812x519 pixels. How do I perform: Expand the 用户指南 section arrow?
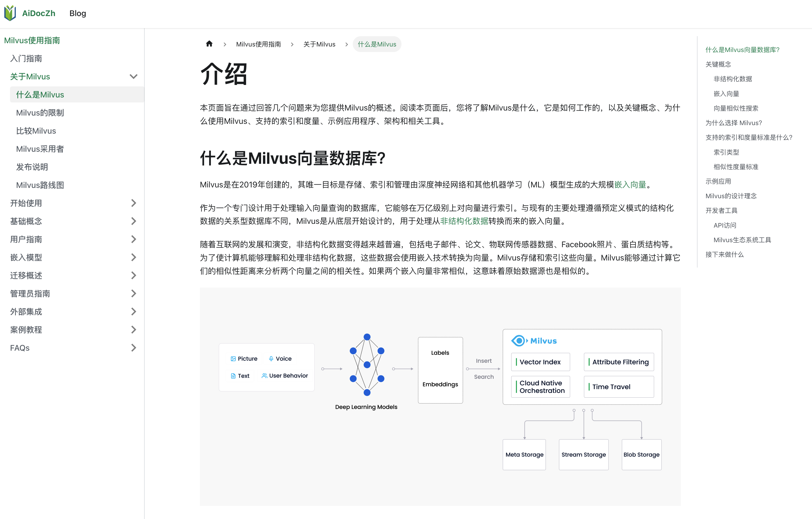(134, 239)
